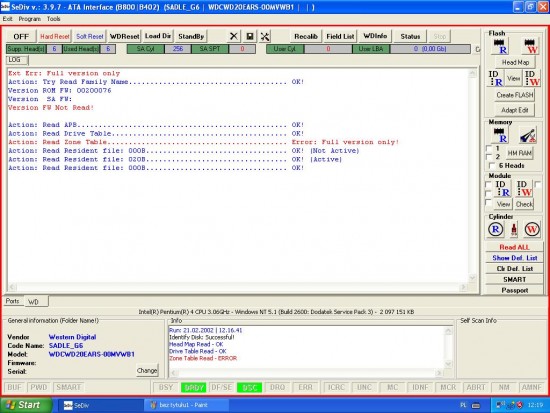Click the Hard Reset button
The width and height of the screenshot is (550, 413).
point(55,36)
